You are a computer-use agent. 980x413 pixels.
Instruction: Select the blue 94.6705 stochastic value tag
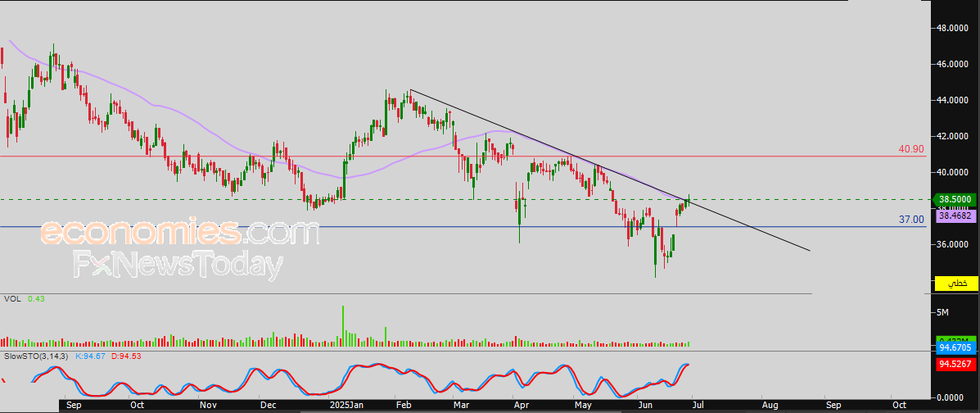(x=956, y=347)
